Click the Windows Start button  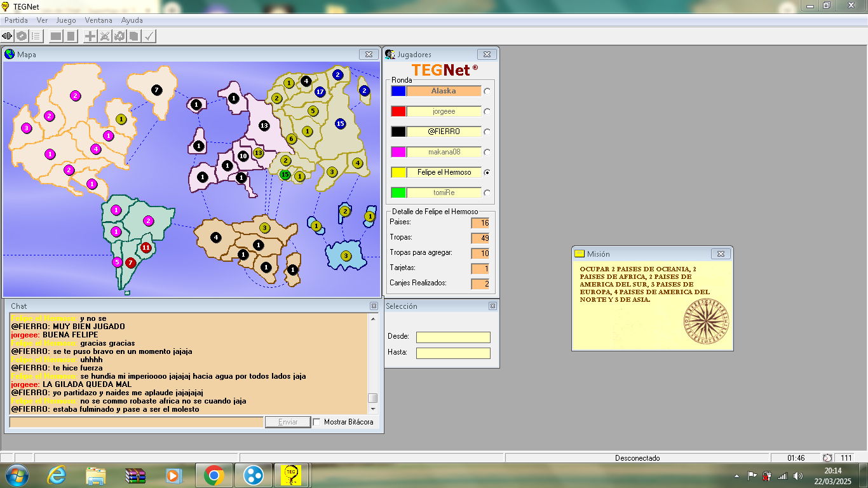[17, 475]
